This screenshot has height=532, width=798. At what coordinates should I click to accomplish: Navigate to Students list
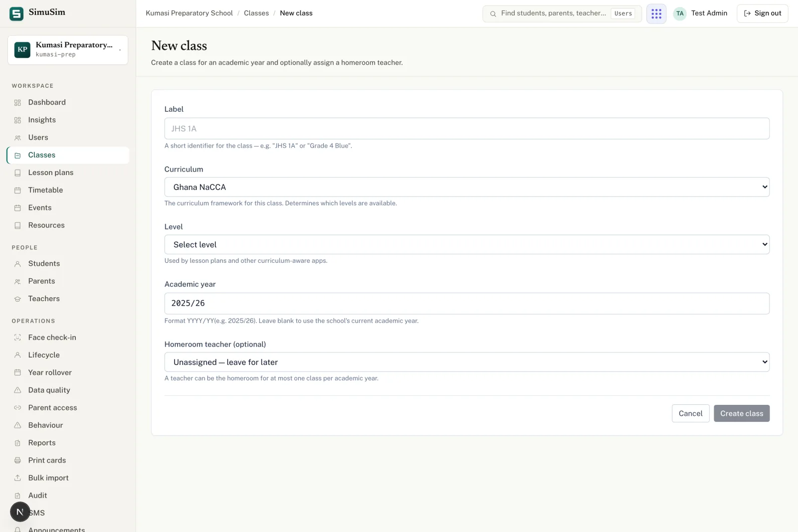click(x=68, y=263)
